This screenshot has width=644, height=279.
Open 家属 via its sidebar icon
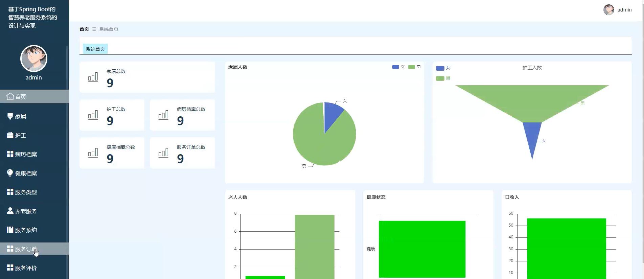(x=10, y=116)
